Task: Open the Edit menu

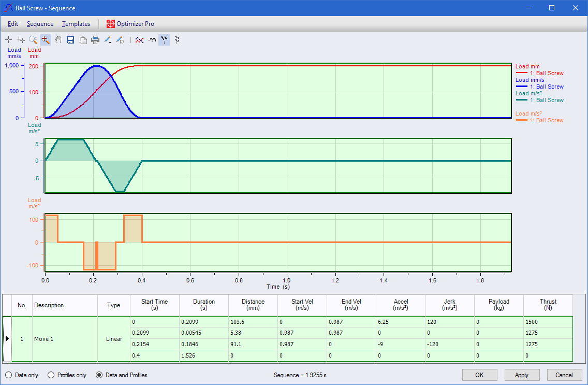Action: point(13,24)
